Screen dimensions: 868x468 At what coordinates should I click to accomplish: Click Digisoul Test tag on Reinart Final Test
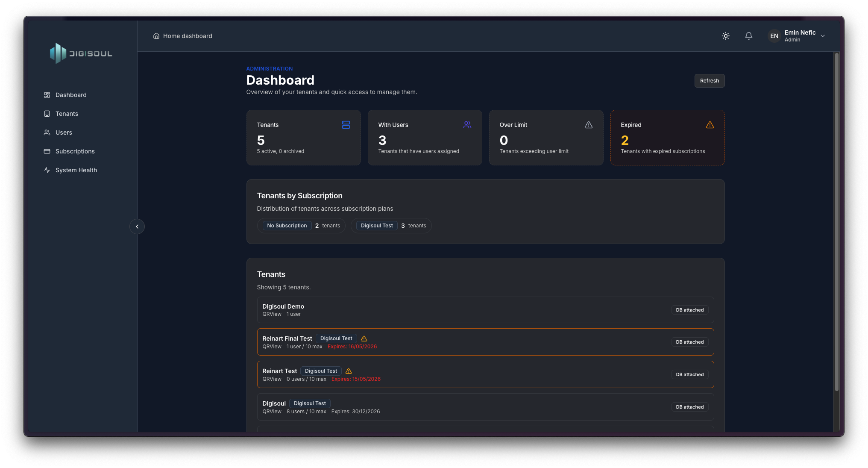coord(336,338)
